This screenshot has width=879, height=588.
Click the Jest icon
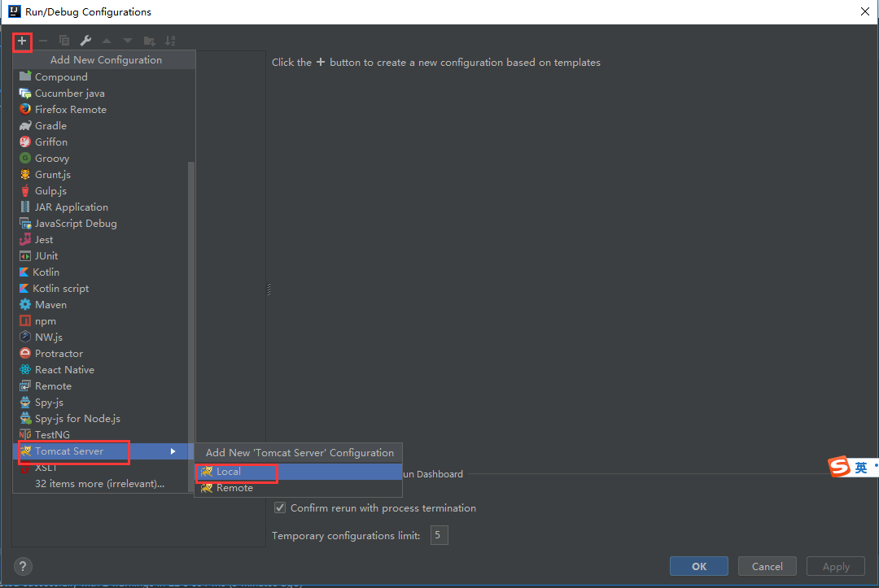pos(25,240)
